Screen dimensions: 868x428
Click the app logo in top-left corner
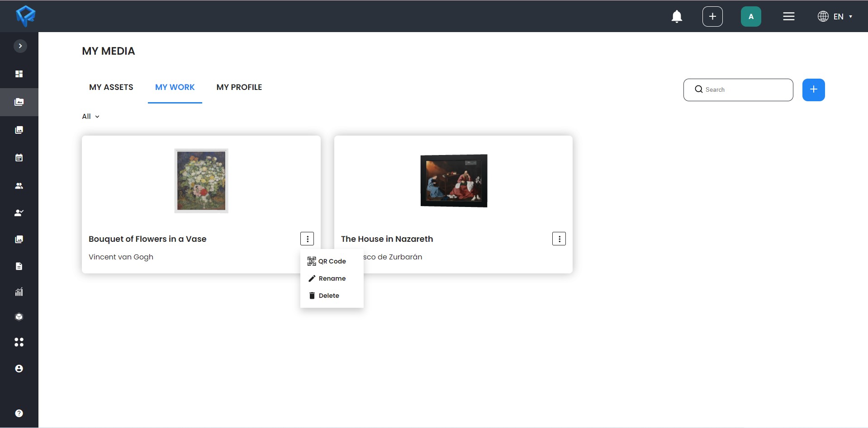click(x=25, y=16)
